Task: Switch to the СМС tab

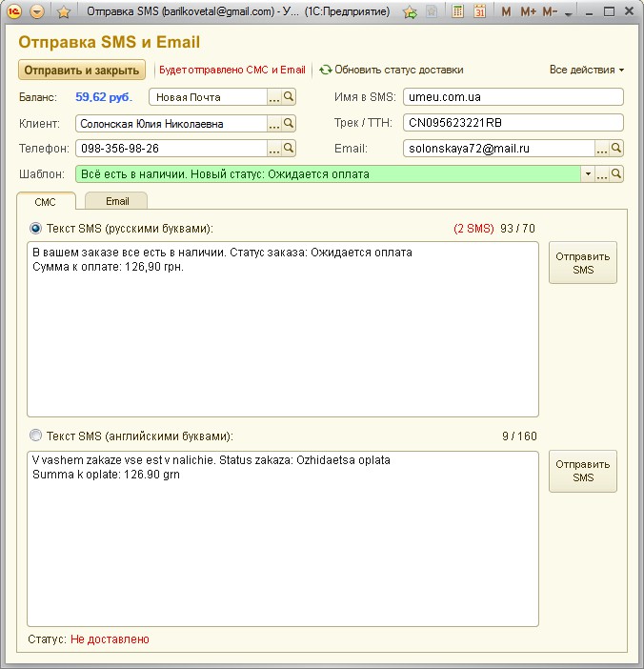Action: coord(46,201)
